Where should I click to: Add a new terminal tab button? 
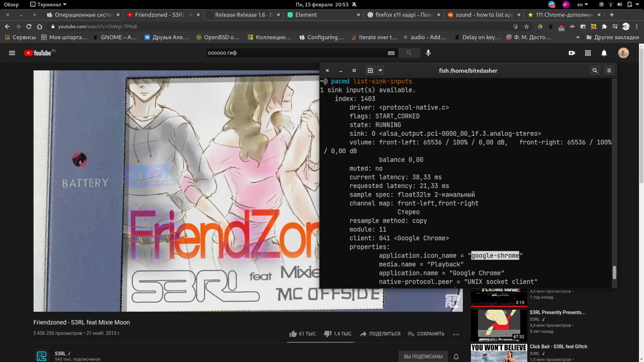pyautogui.click(x=370, y=71)
